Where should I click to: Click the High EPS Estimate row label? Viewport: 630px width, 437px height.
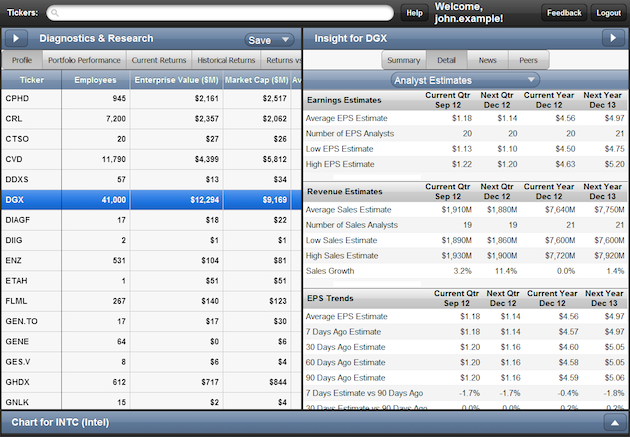point(340,164)
